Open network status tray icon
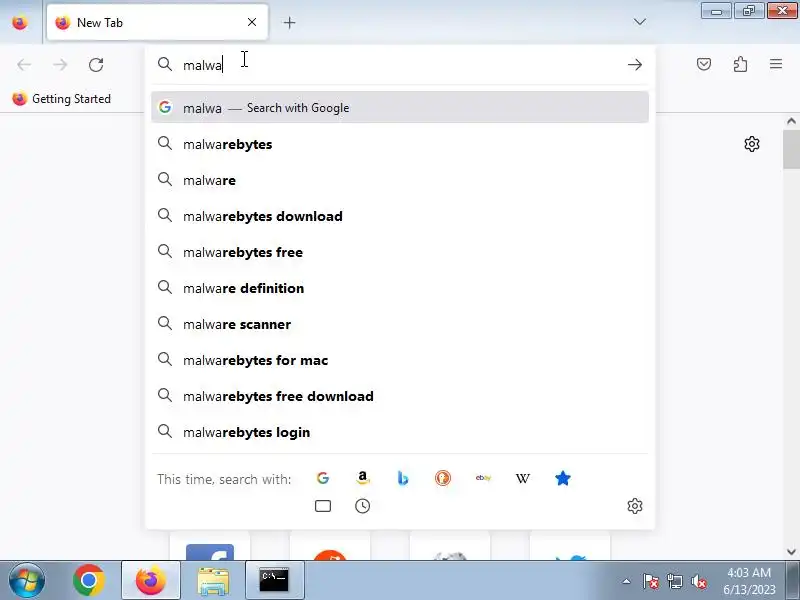The width and height of the screenshot is (800, 600). [x=674, y=581]
